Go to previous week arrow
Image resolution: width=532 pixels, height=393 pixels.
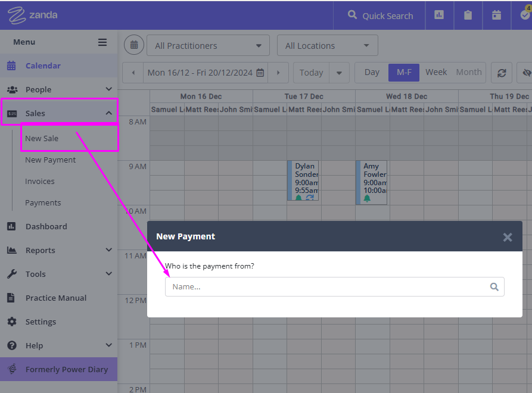click(x=133, y=73)
